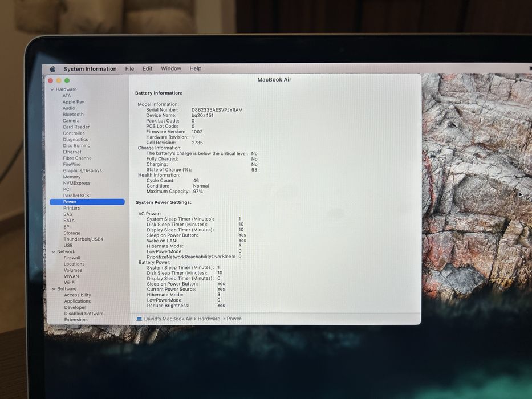Select ATA in the sidebar
This screenshot has width=532, height=399.
[x=67, y=96]
